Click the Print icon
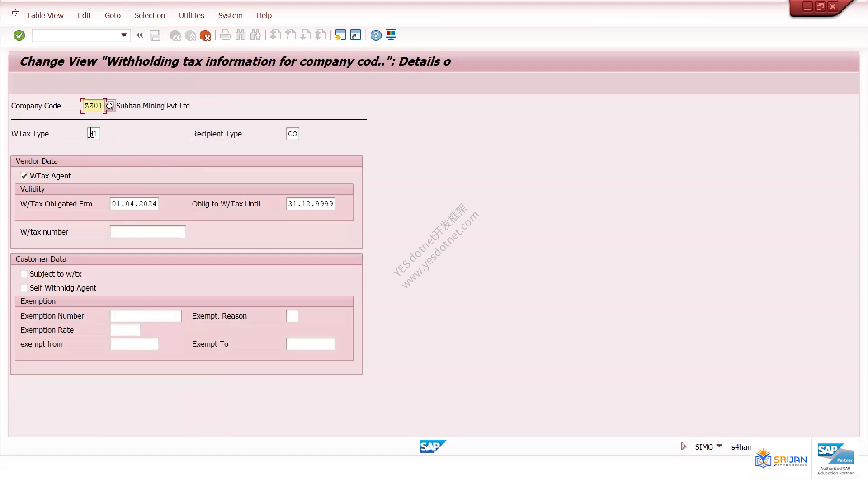The width and height of the screenshot is (868, 488). tap(226, 35)
